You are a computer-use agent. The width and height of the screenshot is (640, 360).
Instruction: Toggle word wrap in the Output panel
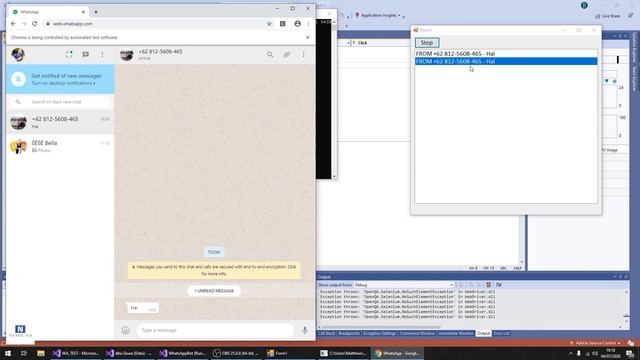(498, 285)
